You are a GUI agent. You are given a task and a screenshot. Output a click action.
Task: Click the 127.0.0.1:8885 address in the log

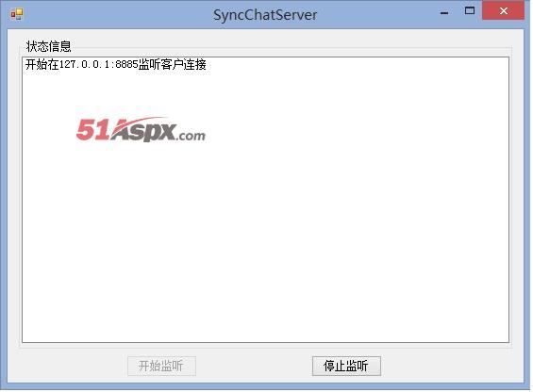[98, 64]
